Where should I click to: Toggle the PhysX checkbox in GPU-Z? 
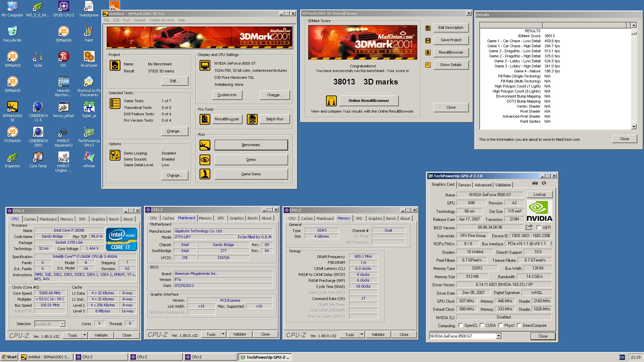500,325
